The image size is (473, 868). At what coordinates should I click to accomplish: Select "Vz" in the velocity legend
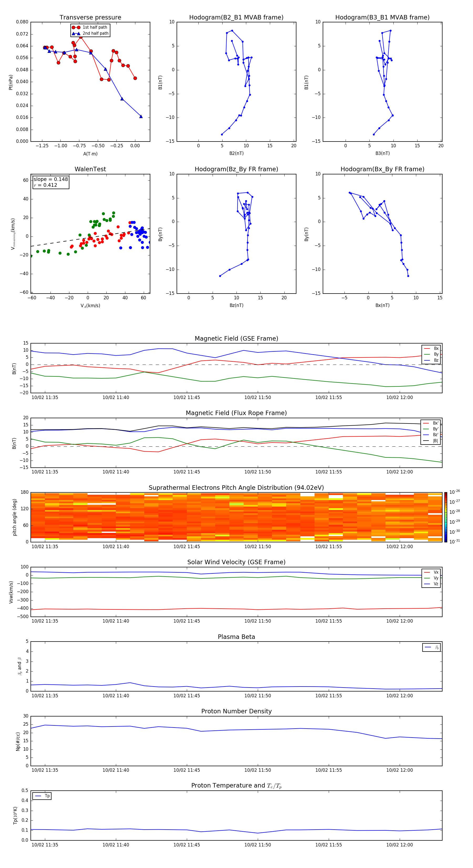(431, 584)
